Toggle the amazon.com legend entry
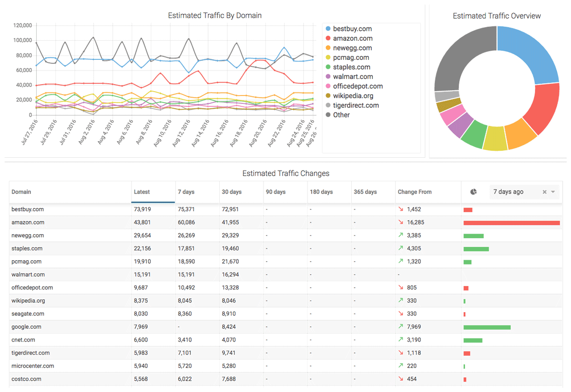571x392 pixels. (x=349, y=38)
